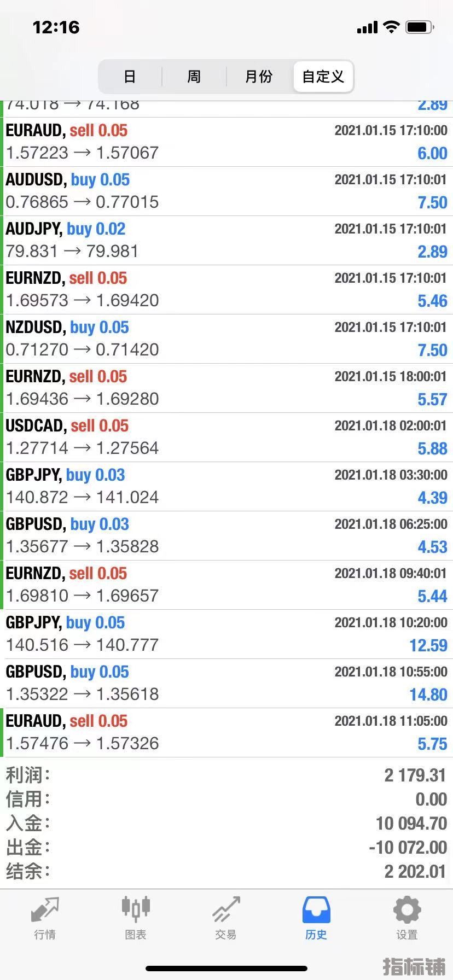The height and width of the screenshot is (980, 453).
Task: Select the 周 week period tab
Action: 194,77
